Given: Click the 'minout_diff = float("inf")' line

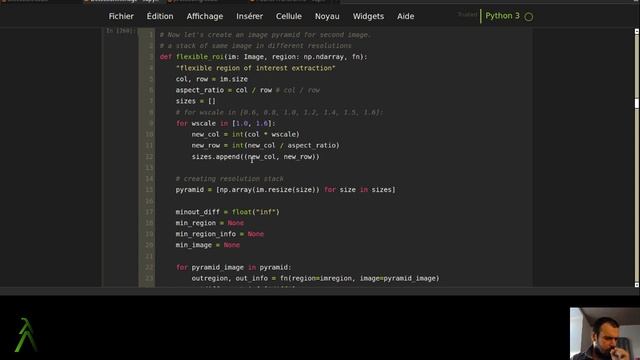Looking at the screenshot, I should 227,212.
